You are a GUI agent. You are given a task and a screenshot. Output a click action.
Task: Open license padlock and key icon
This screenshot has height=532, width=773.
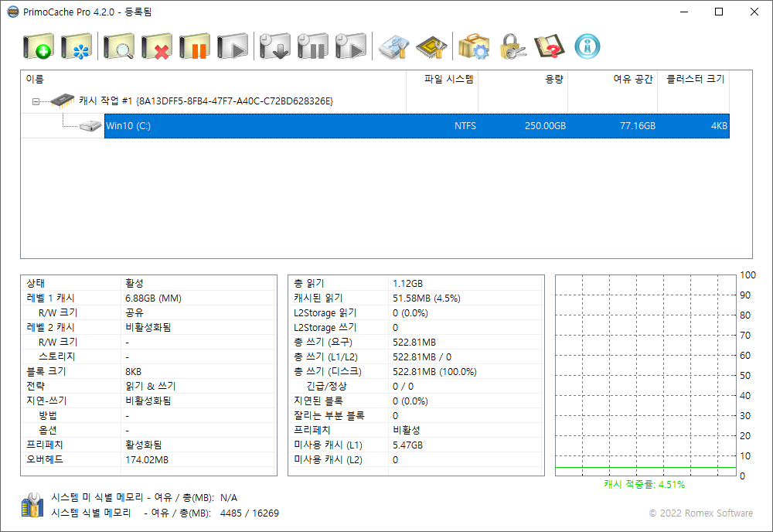click(x=512, y=46)
